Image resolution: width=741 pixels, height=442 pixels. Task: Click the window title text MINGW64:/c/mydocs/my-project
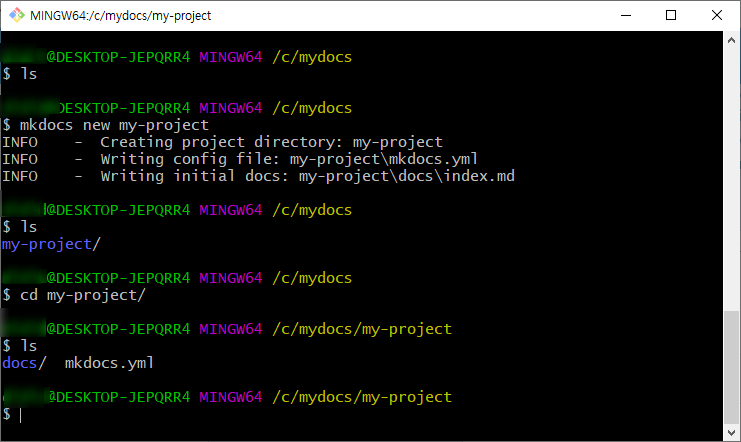tap(122, 16)
